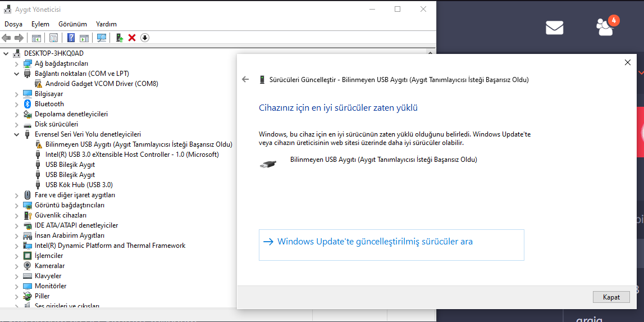
Task: Expand Görüntü bağdaştırıcıları node
Action: pos(16,205)
